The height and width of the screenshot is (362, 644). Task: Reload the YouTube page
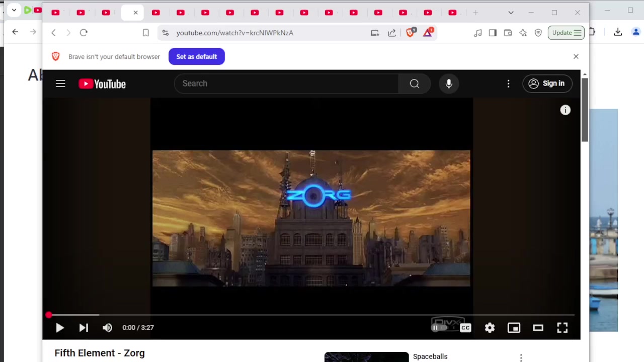84,33
